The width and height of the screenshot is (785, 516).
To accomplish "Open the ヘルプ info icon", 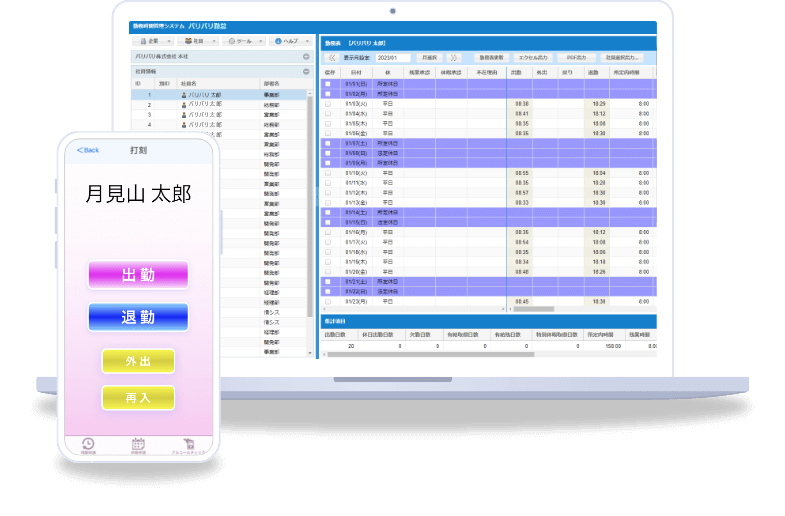I will [x=278, y=41].
